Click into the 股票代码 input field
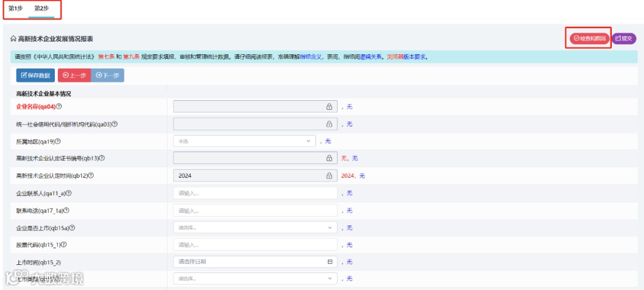This screenshot has width=644, height=290. point(255,245)
